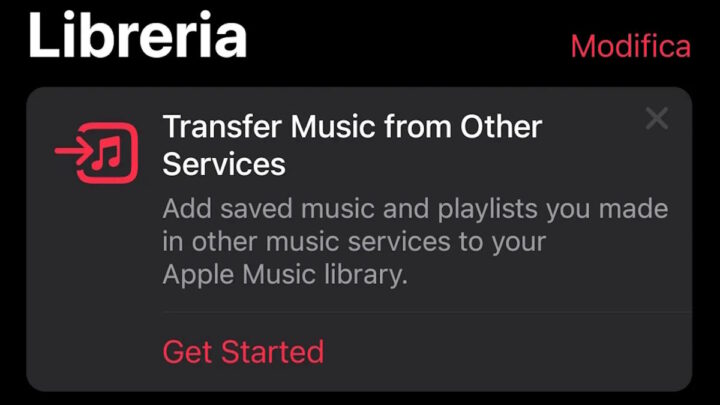Select the Libreria page heading
Screen dimensions: 720x405
point(137,35)
